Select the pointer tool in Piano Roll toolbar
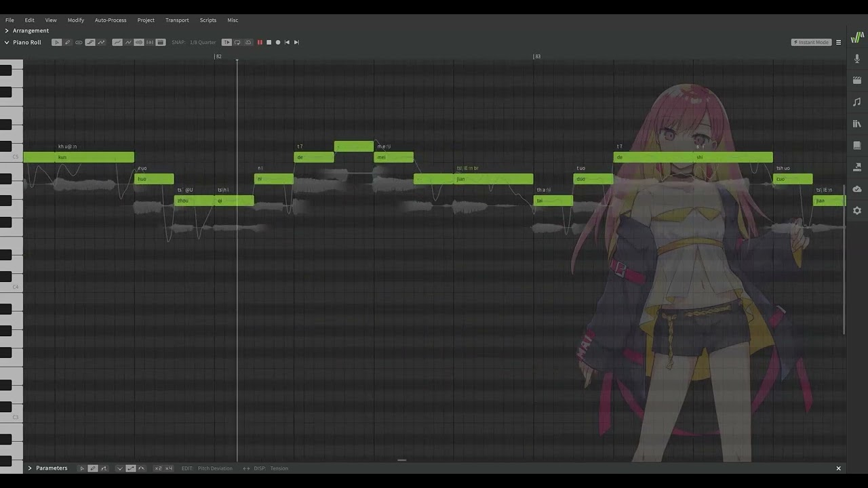Viewport: 868px width, 488px height. (x=57, y=42)
